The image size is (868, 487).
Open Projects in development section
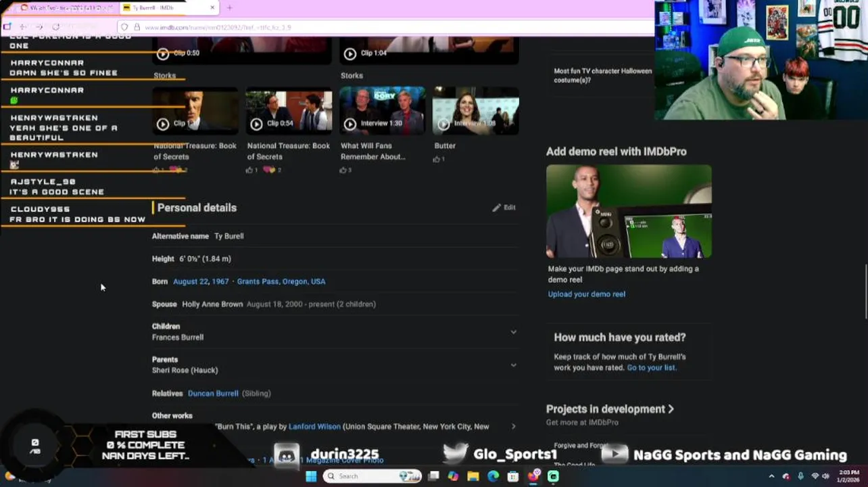[610, 409]
